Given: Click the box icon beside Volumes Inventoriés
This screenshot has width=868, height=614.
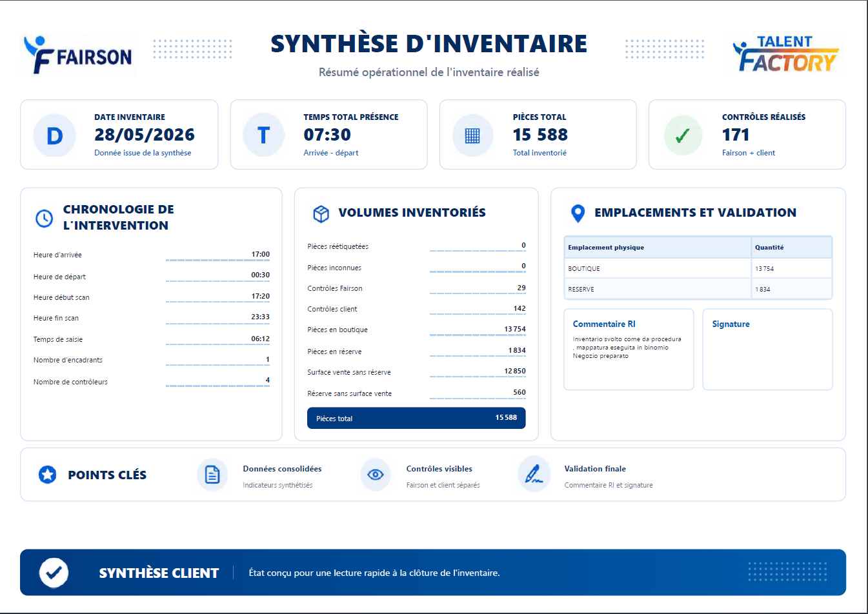Looking at the screenshot, I should 321,213.
